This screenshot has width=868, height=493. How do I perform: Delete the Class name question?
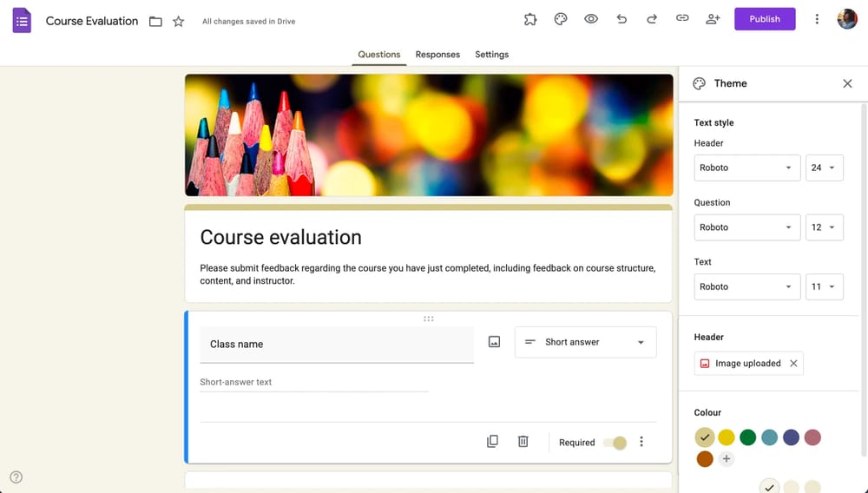coord(523,442)
